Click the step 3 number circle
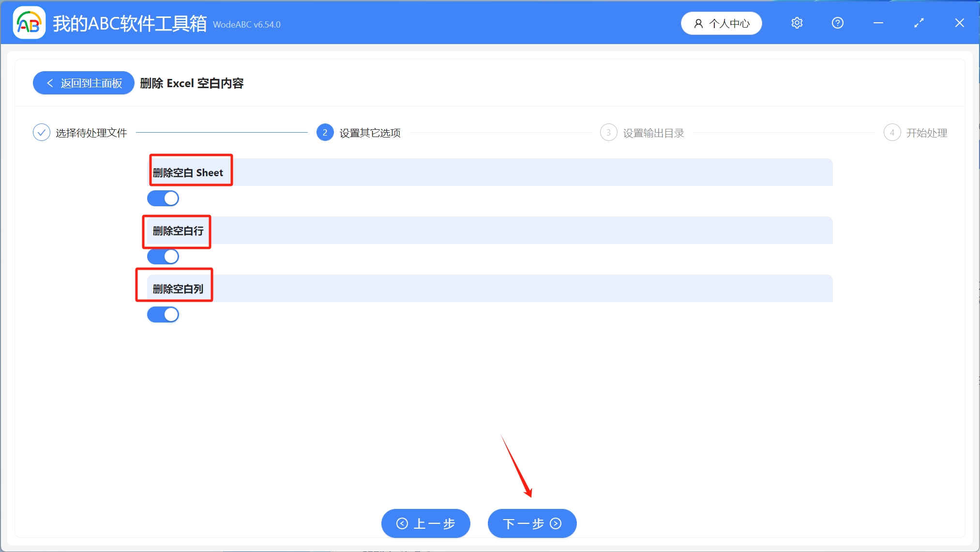The image size is (980, 552). (608, 132)
